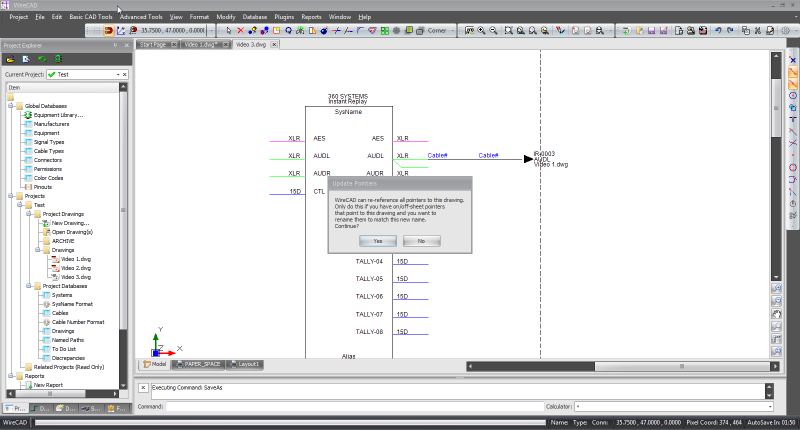The width and height of the screenshot is (800, 430).
Task: Click the drawing vertical scrollbar
Action: [776, 166]
